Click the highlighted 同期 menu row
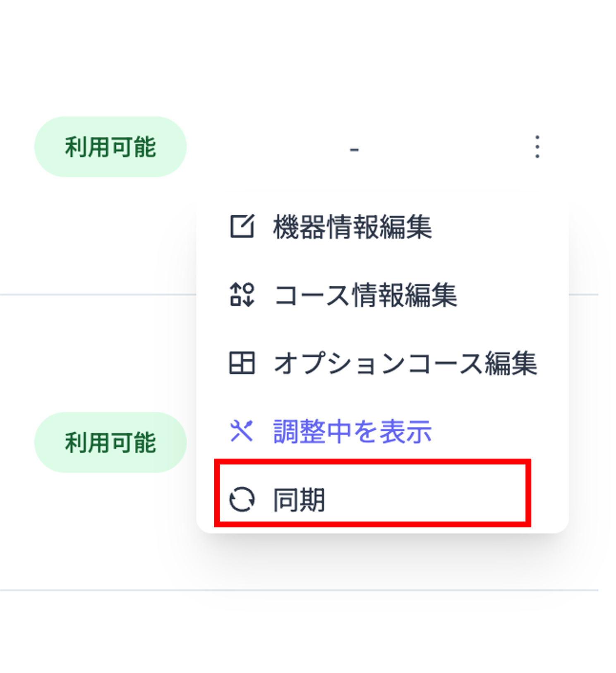616x673 pixels. point(372,500)
